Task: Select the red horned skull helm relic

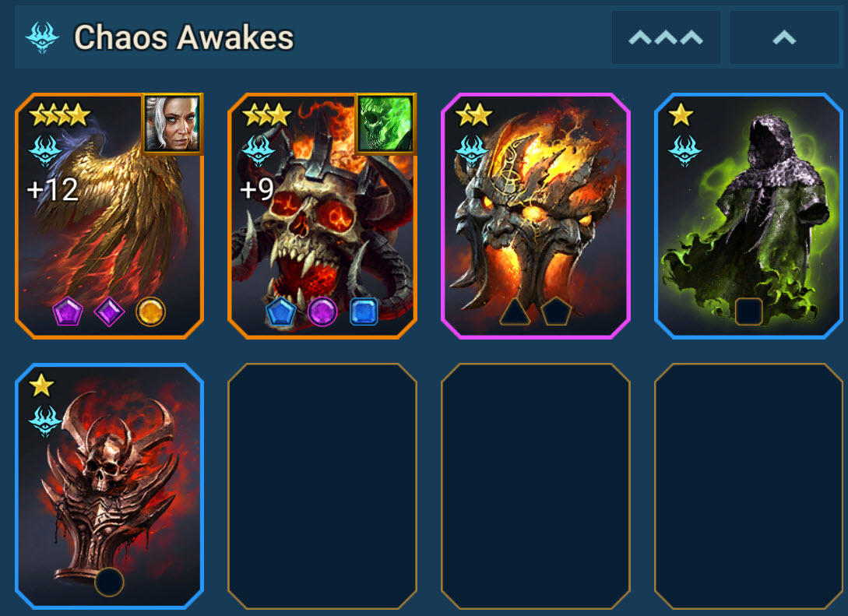Action: [x=109, y=486]
